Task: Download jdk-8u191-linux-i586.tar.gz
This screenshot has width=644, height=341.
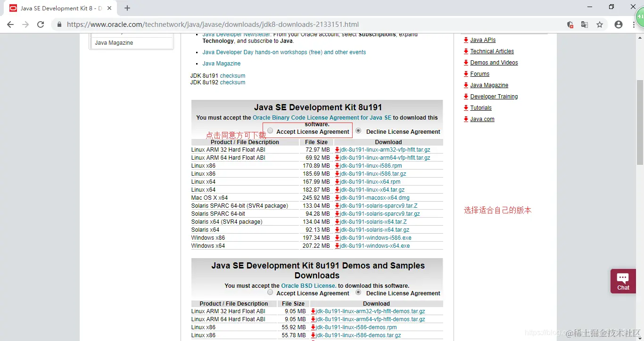Action: (373, 174)
